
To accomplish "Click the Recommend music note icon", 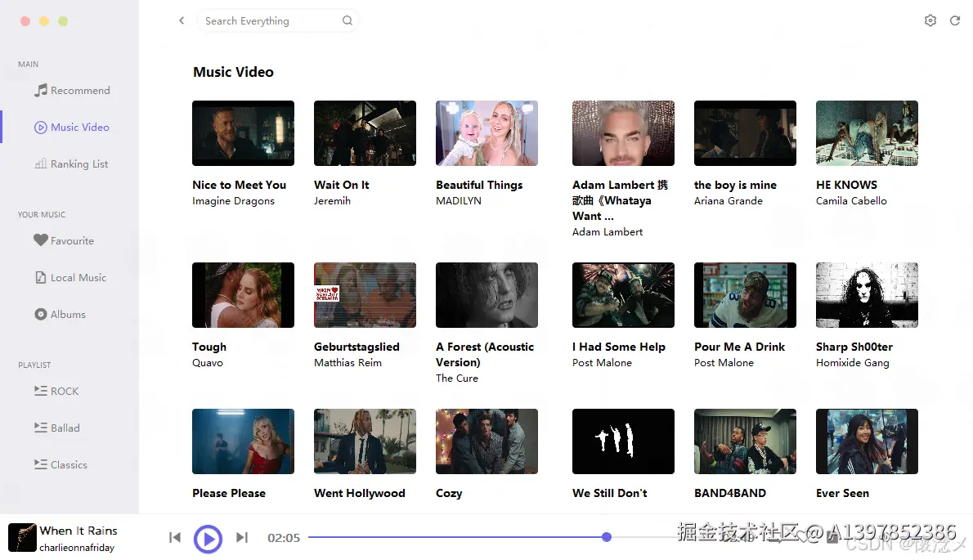I will 41,90.
